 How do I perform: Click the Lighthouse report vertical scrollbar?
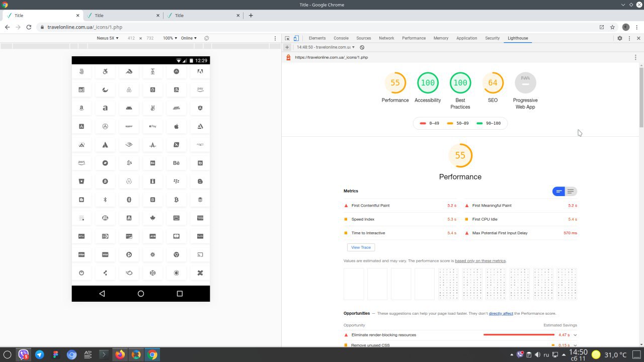pyautogui.click(x=641, y=97)
